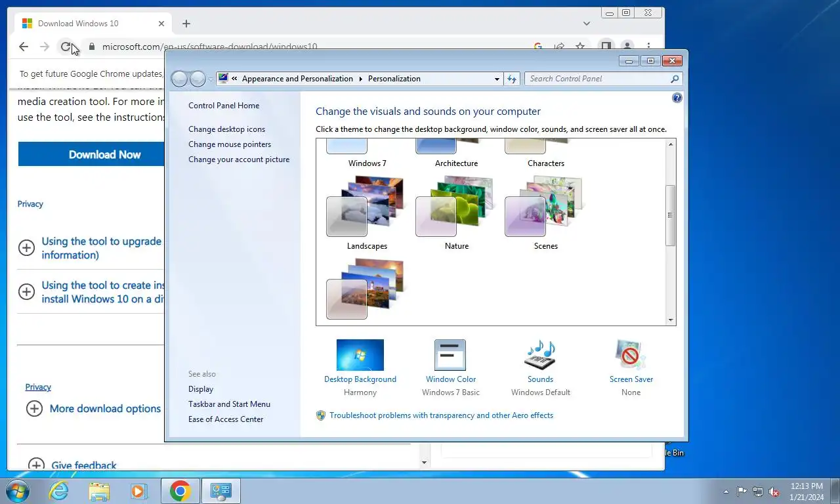
Task: Open Change your account picture link
Action: [x=239, y=159]
